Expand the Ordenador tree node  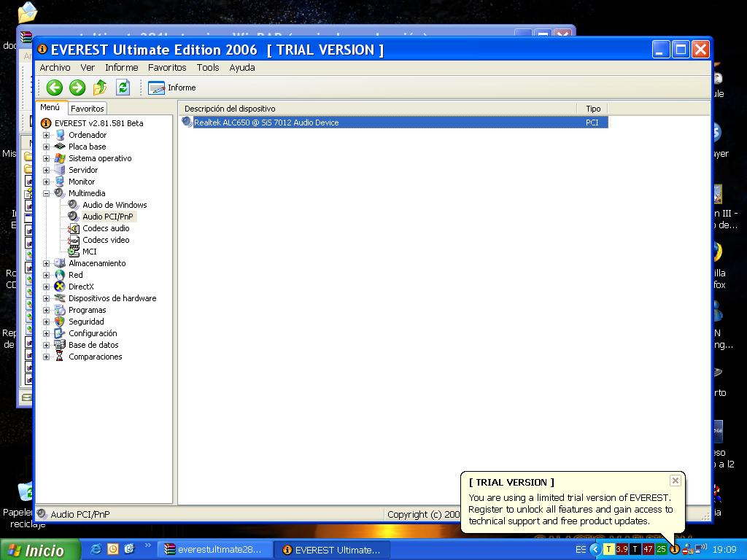point(47,135)
